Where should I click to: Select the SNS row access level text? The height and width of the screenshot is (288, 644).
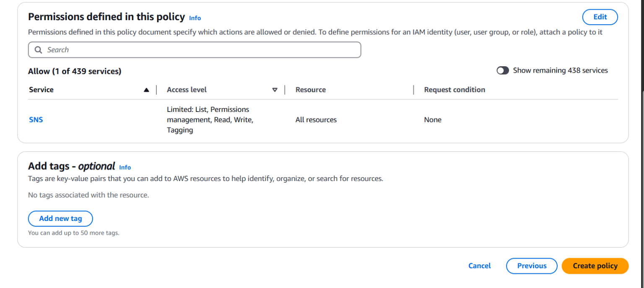[x=210, y=119]
